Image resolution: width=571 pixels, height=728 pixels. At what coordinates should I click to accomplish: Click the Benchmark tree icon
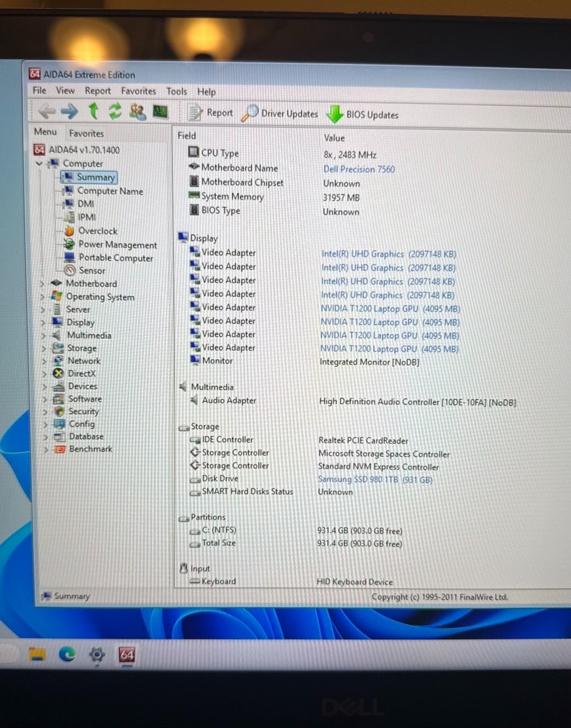tap(60, 449)
